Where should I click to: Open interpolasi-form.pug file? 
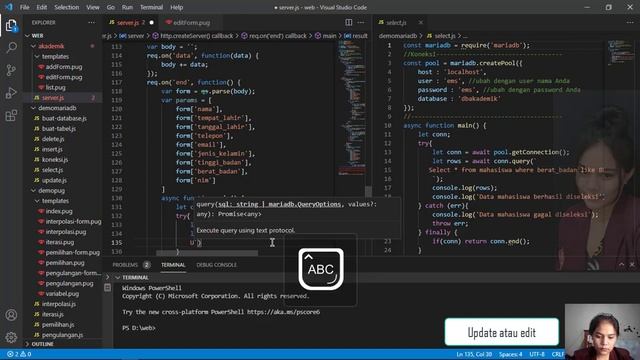coord(73,222)
